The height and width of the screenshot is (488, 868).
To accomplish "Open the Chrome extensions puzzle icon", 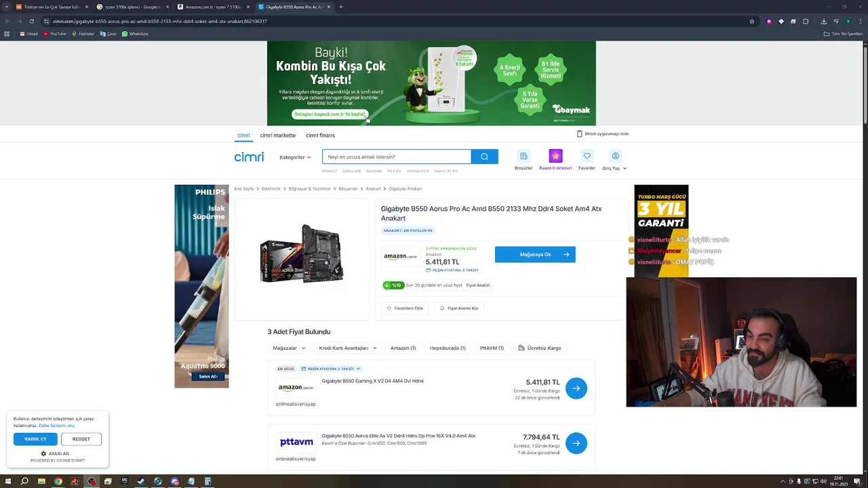I will (806, 21).
